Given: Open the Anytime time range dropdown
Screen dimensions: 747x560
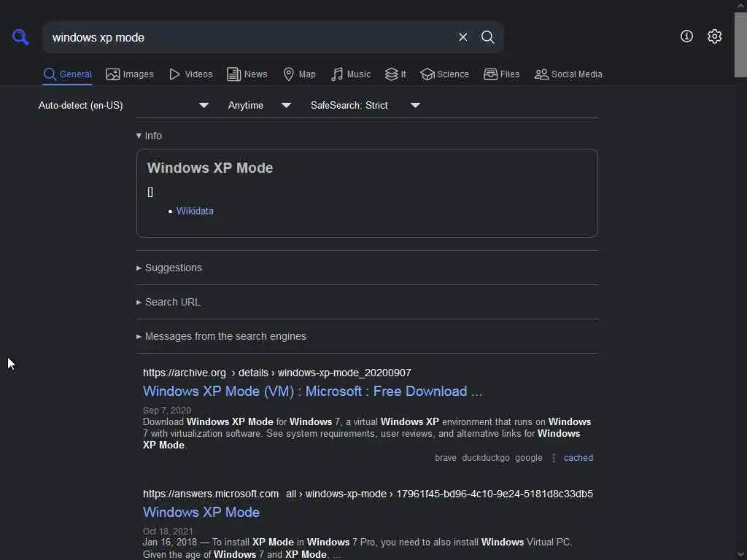Looking at the screenshot, I should point(259,105).
